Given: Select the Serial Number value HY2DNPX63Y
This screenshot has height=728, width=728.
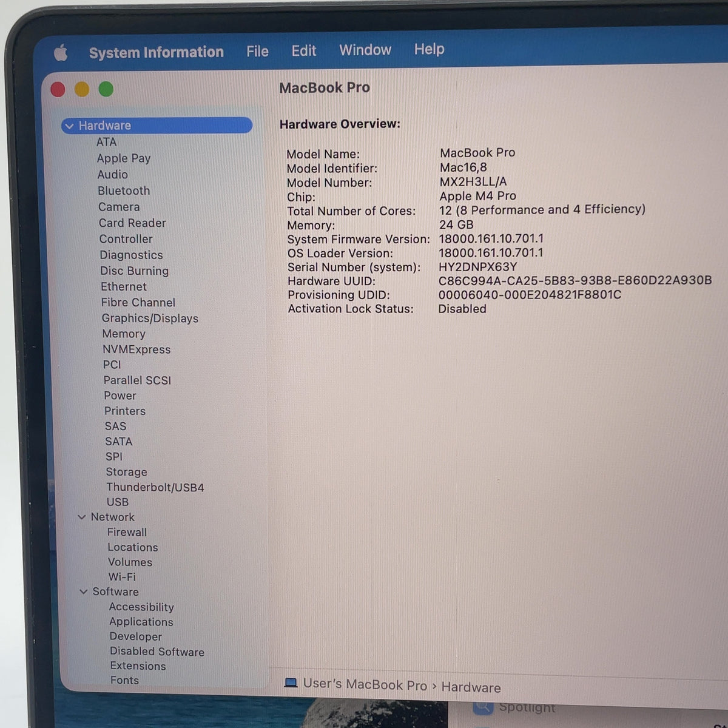Looking at the screenshot, I should point(478,267).
